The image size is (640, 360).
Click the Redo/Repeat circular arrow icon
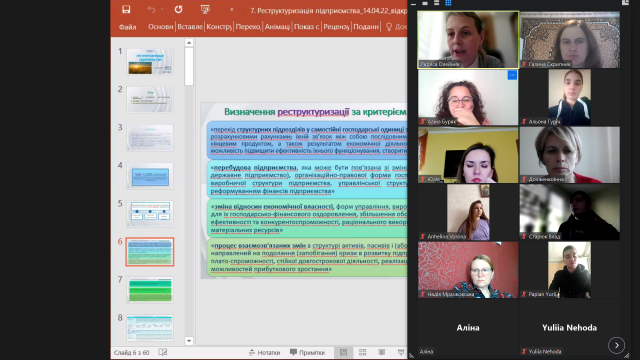pyautogui.click(x=178, y=9)
